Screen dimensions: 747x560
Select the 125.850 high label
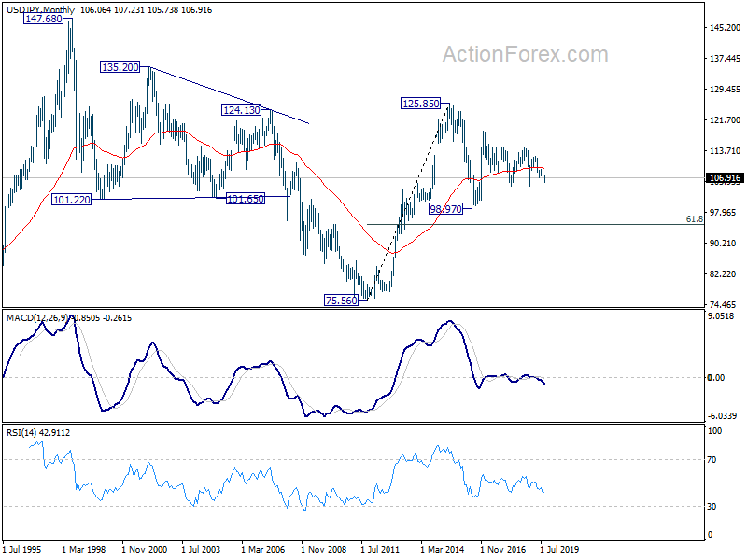(x=421, y=104)
